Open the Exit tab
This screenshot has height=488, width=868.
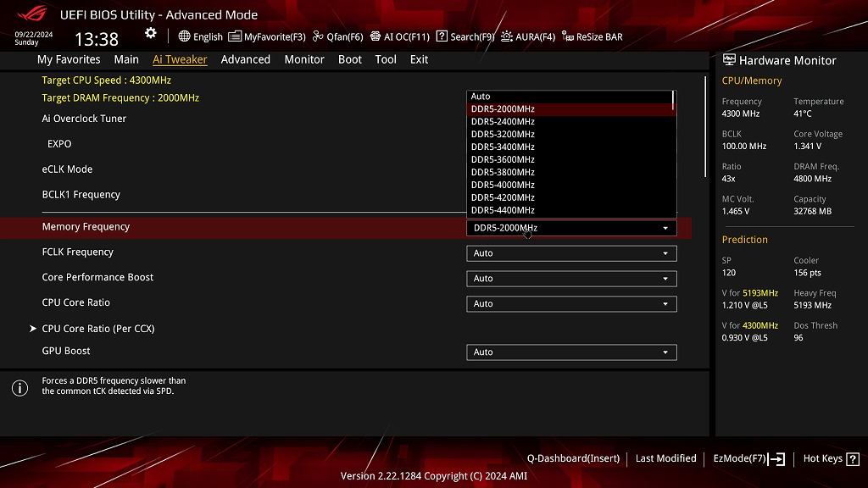419,59
